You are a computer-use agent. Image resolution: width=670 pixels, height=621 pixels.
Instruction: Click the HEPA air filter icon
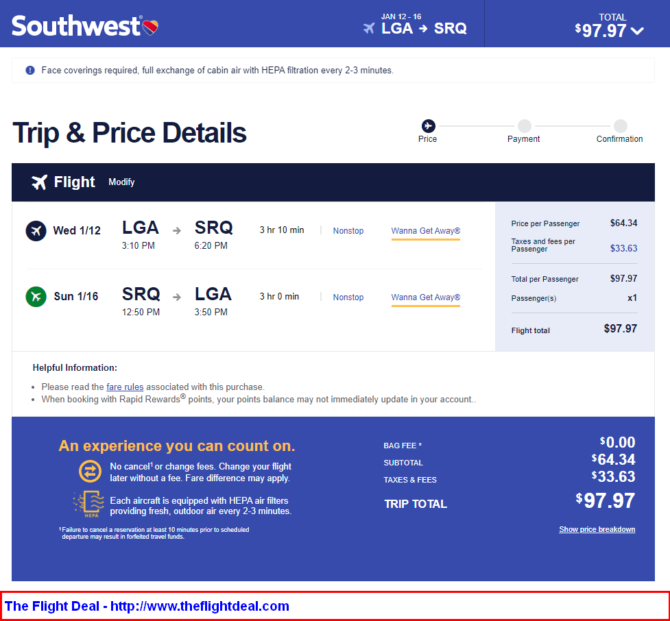[89, 503]
